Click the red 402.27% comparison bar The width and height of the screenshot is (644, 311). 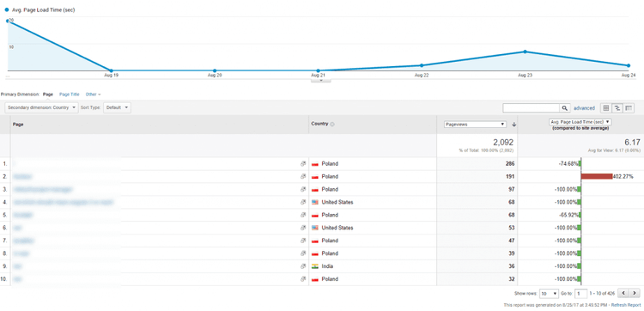(x=597, y=176)
